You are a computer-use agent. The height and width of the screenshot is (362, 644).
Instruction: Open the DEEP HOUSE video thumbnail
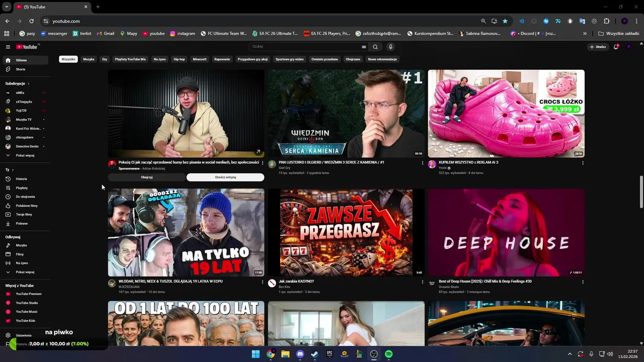click(x=506, y=233)
